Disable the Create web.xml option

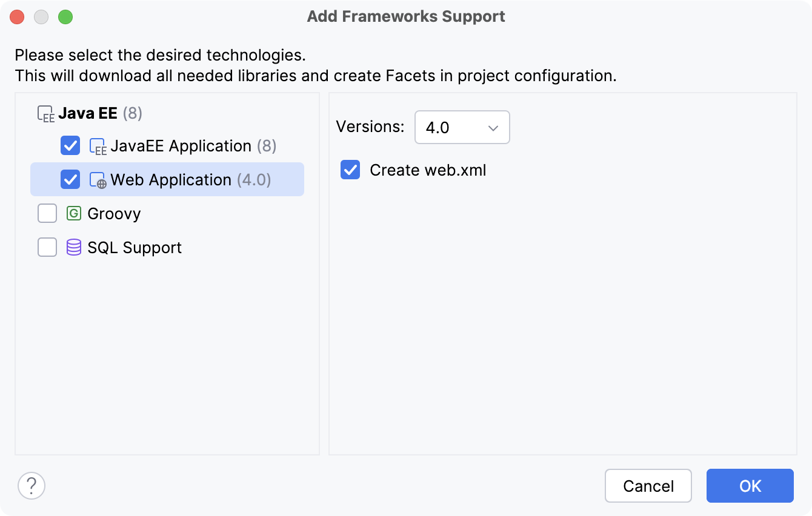click(x=350, y=170)
